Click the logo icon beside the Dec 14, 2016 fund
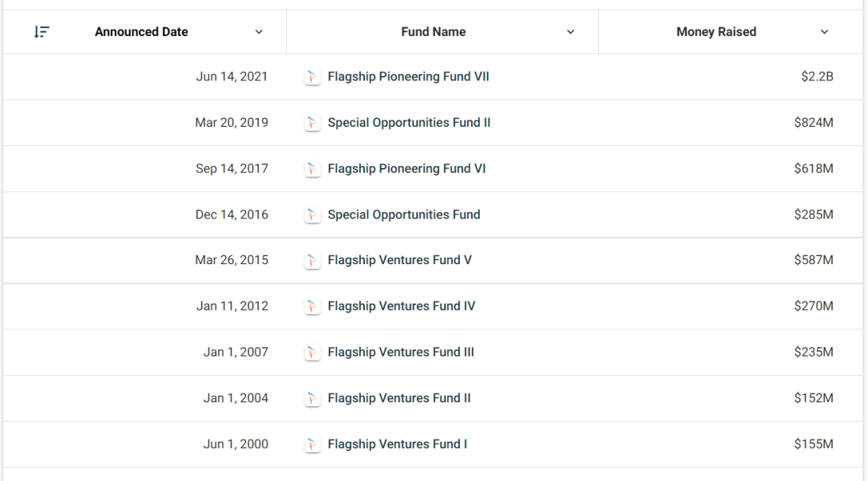868x481 pixels. pyautogui.click(x=312, y=214)
